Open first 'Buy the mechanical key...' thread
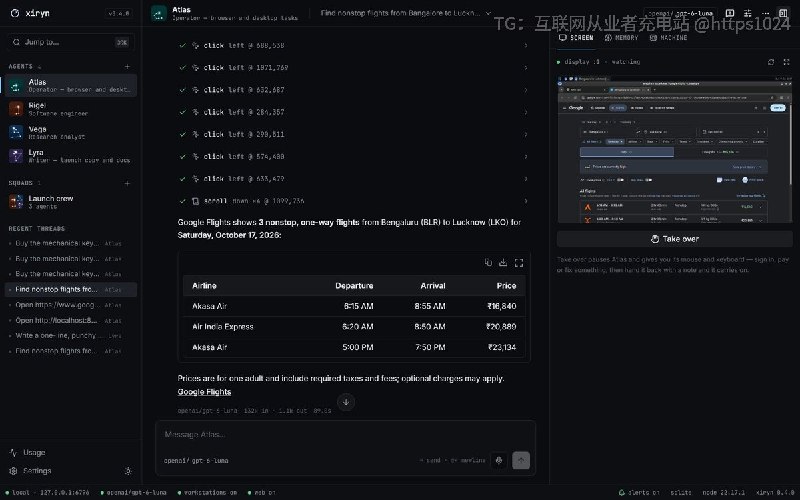The height and width of the screenshot is (500, 800). 70,243
